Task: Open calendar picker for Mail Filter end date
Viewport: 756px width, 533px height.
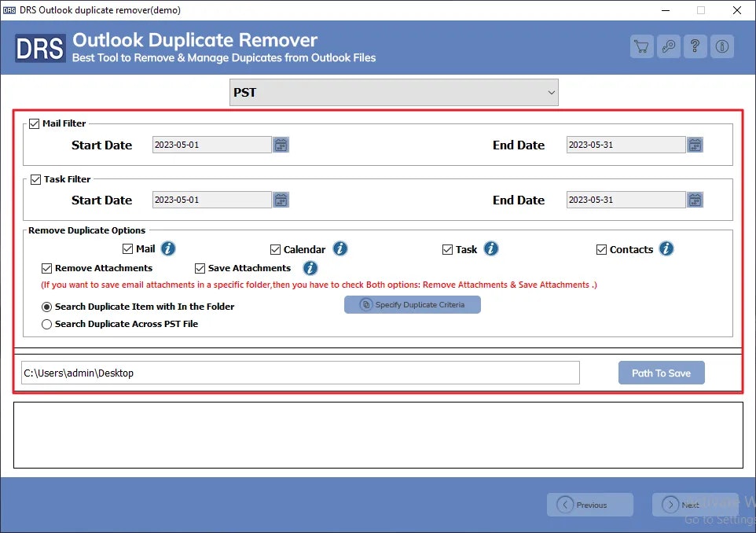Action: 695,145
